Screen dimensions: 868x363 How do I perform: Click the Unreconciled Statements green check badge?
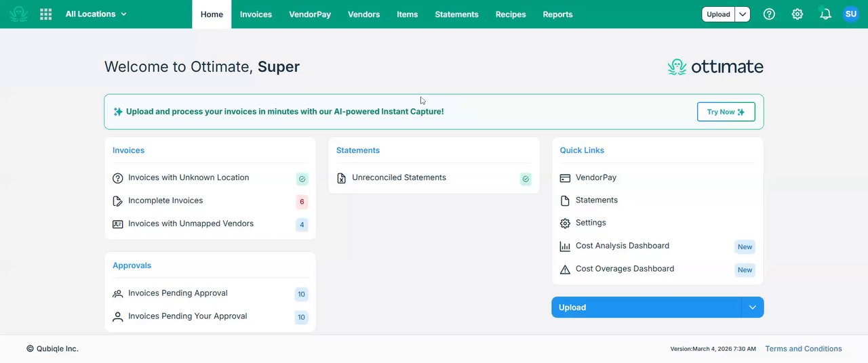[x=526, y=179]
